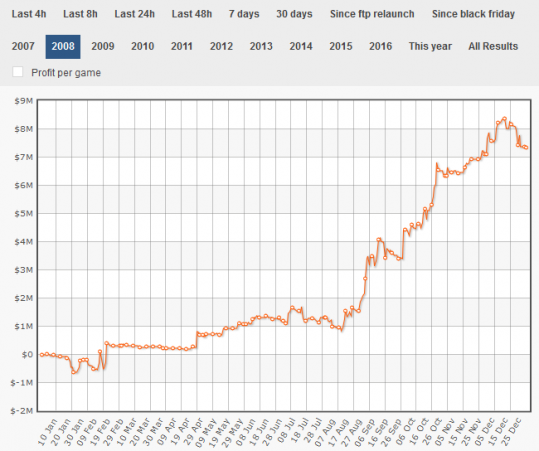Screen dimensions: 539x451
Task: Enable the Profit per game checkbox
Action: click(18, 72)
